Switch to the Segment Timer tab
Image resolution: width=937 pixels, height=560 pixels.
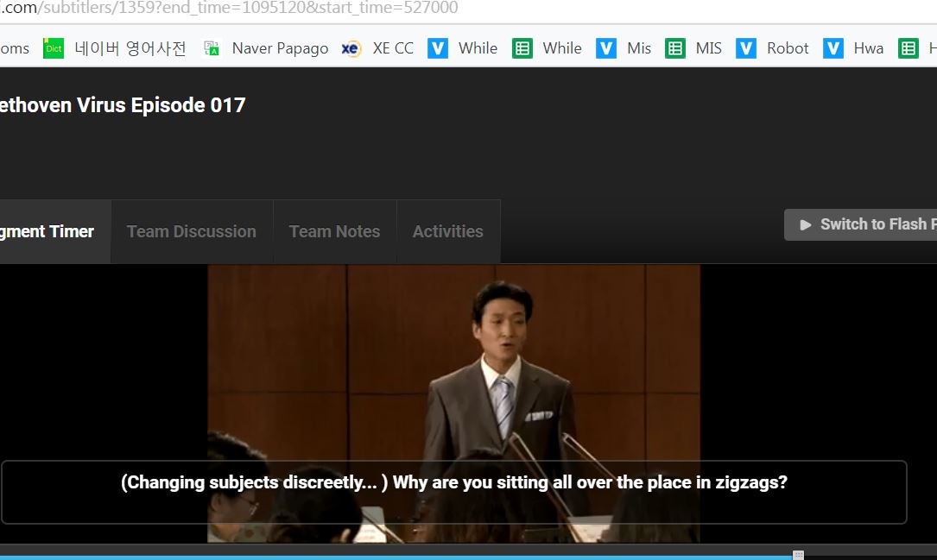(x=55, y=231)
